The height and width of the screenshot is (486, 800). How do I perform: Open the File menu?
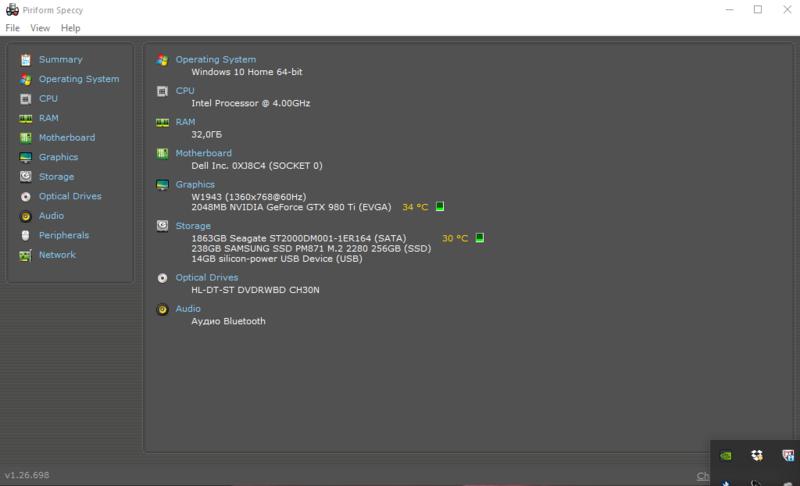12,28
